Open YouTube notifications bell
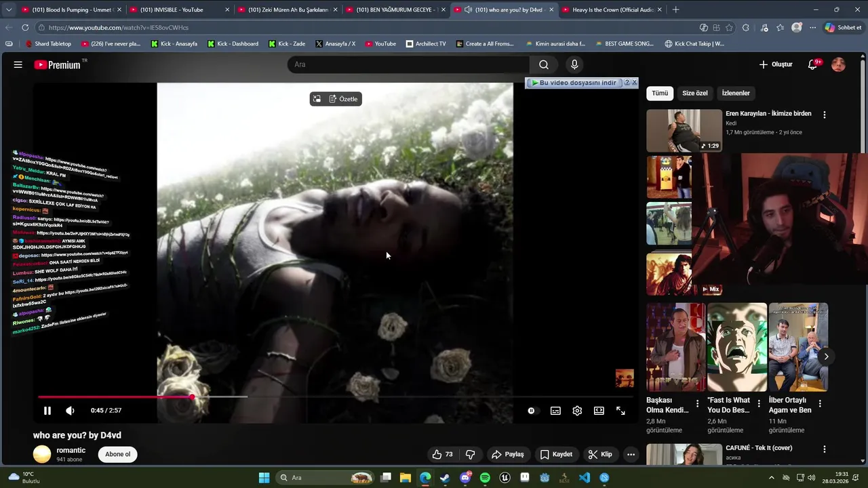This screenshot has width=868, height=488. point(813,64)
